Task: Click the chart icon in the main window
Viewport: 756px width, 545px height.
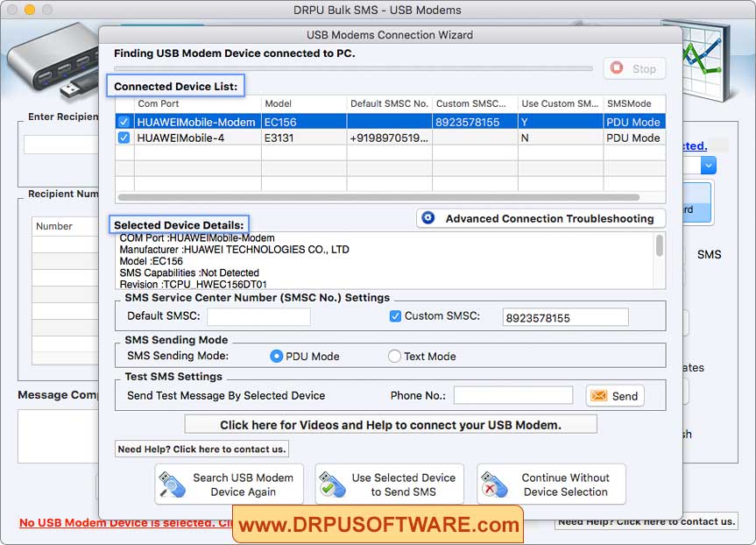Action: [x=704, y=60]
